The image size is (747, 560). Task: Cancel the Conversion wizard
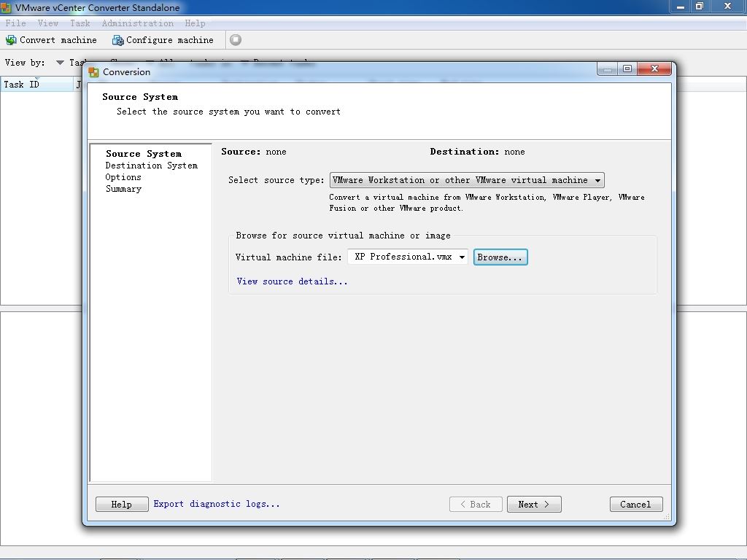(x=636, y=505)
